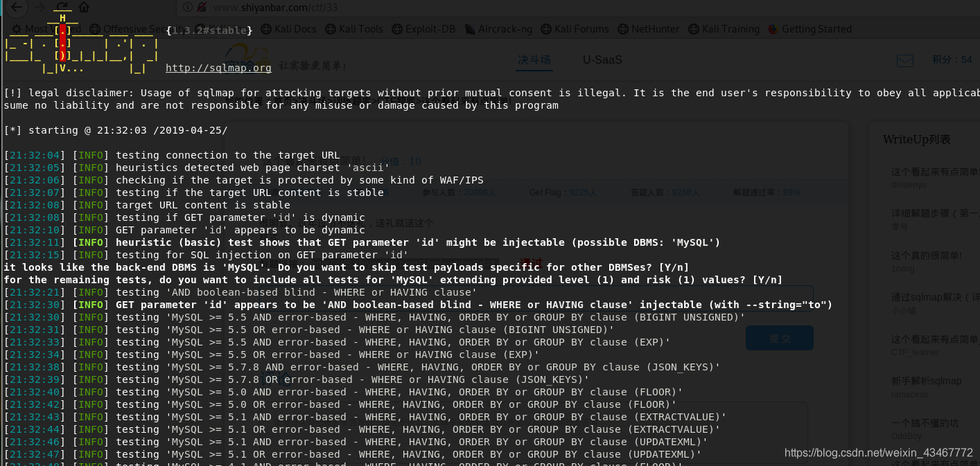Image resolution: width=980 pixels, height=466 pixels.
Task: Open the Kali Forums bookmark
Action: coord(575,29)
